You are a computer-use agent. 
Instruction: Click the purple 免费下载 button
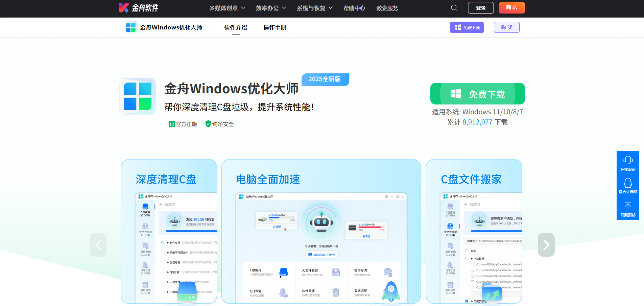(x=467, y=27)
